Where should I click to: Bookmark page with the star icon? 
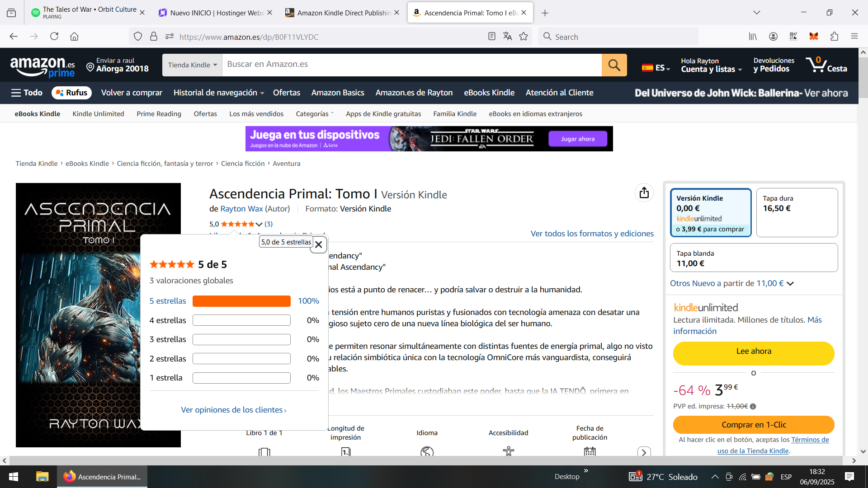(524, 37)
